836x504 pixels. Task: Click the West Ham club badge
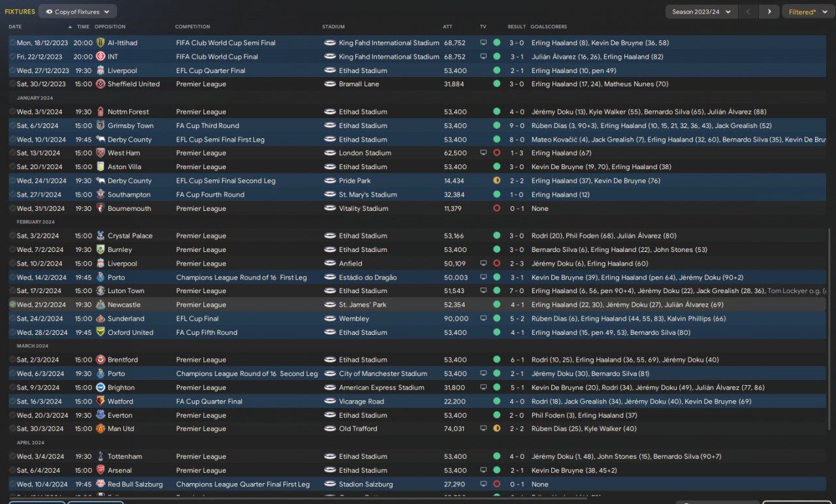point(101,153)
